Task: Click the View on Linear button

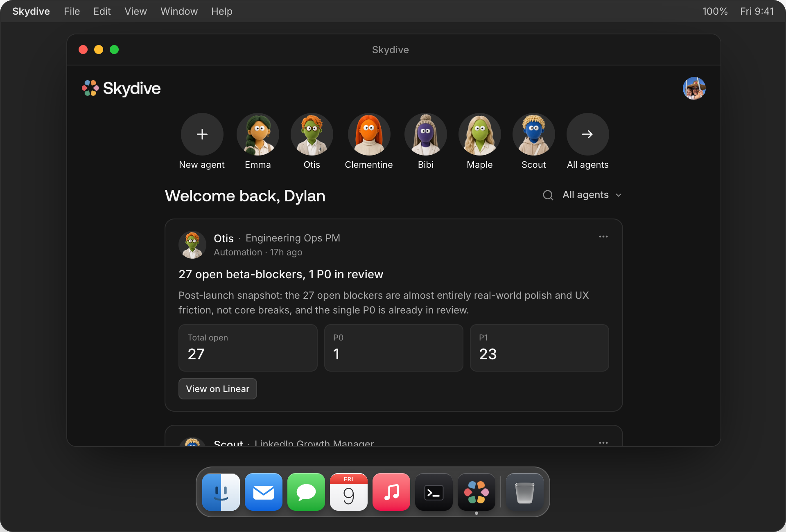Action: (218, 389)
